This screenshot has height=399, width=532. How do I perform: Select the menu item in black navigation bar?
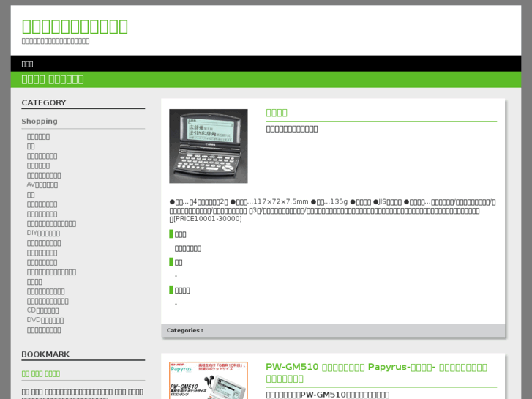click(x=27, y=64)
